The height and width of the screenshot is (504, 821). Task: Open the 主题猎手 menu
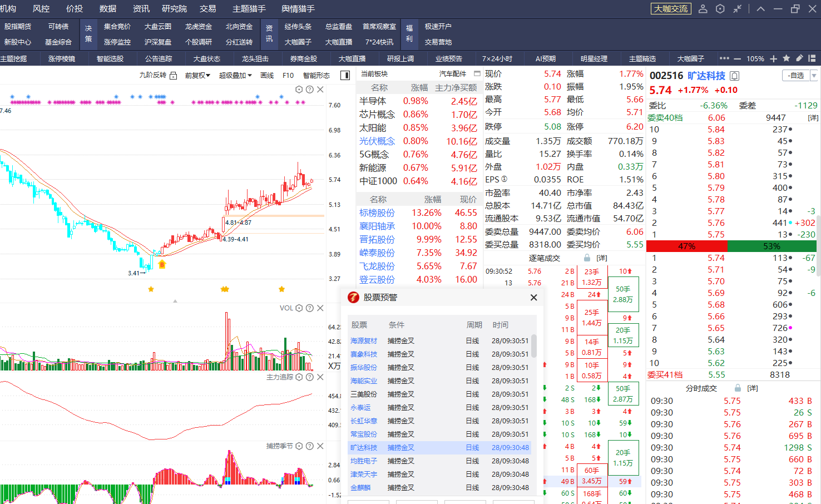(x=249, y=9)
